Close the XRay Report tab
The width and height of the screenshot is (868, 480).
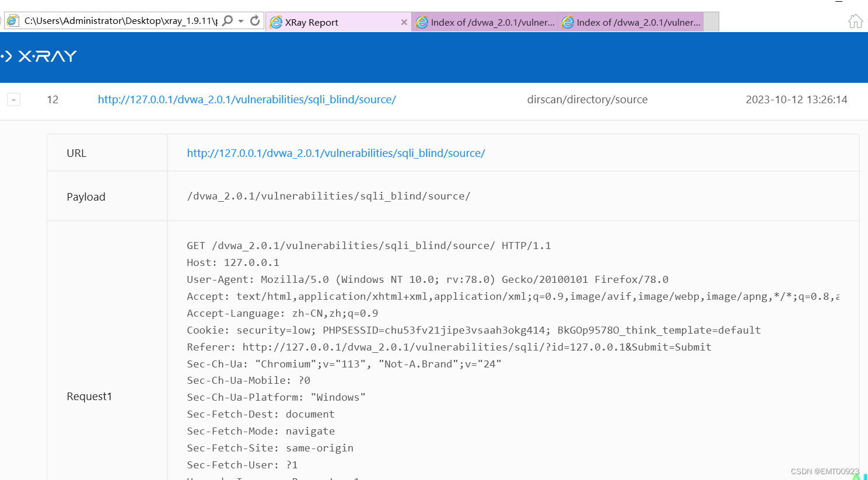click(404, 22)
